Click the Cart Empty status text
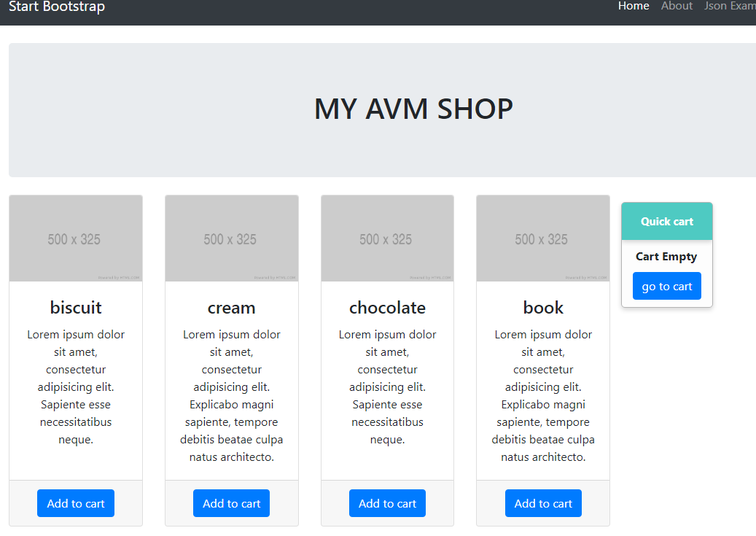This screenshot has width=756, height=536. pyautogui.click(x=666, y=257)
